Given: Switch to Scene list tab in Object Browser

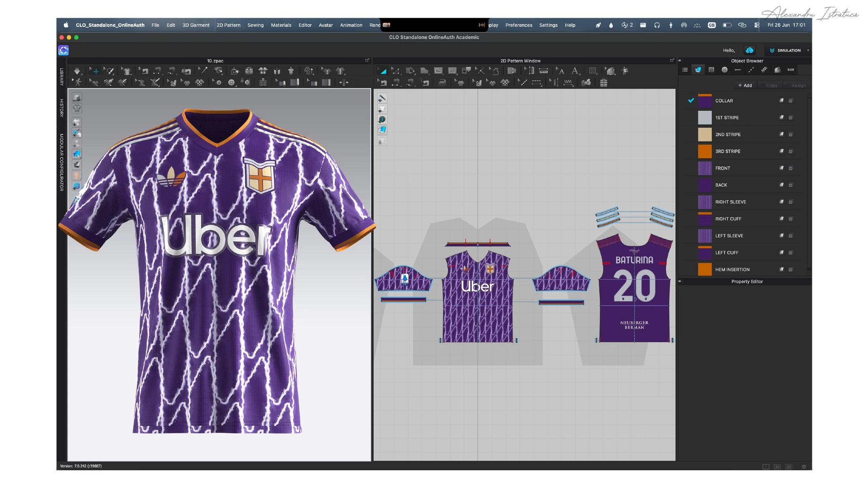Looking at the screenshot, I should (x=685, y=70).
